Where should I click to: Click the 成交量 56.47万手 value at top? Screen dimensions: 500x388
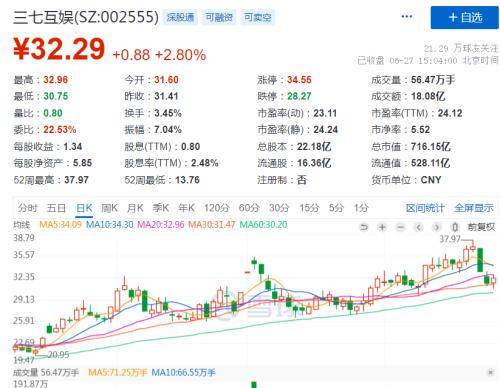pyautogui.click(x=433, y=80)
